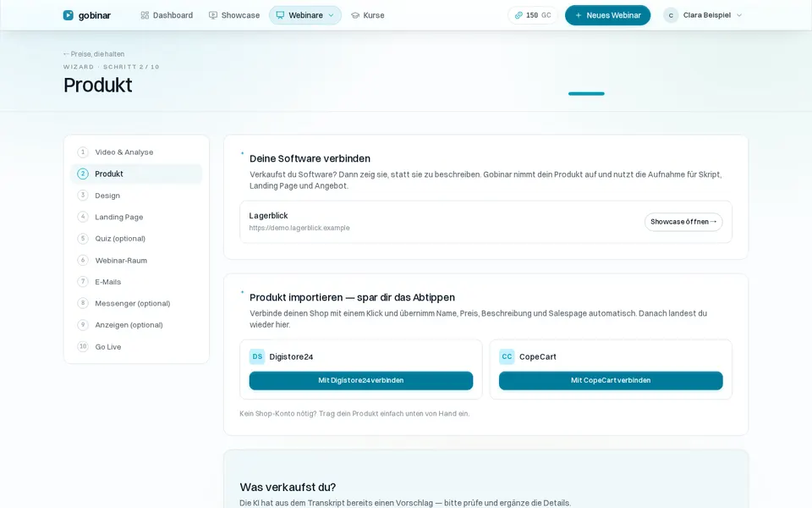This screenshot has width=812, height=508.
Task: Select wizard step Go Live
Action: pyautogui.click(x=136, y=346)
